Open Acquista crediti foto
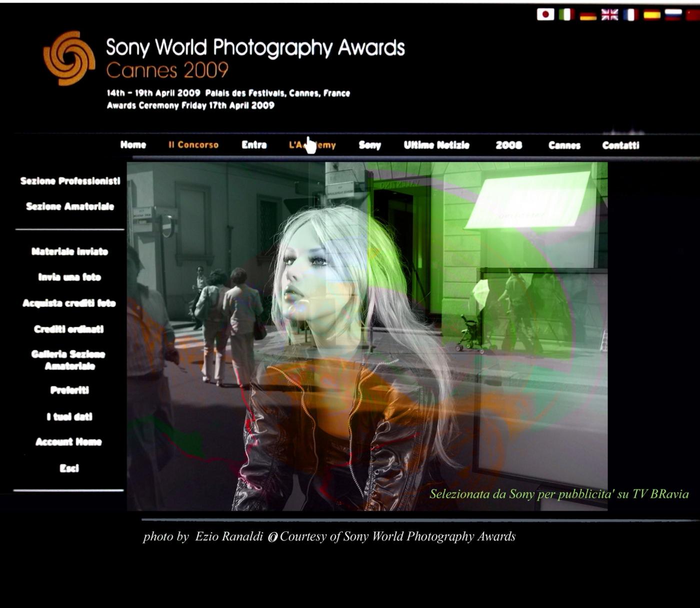Image resolution: width=700 pixels, height=608 pixels. click(x=69, y=303)
